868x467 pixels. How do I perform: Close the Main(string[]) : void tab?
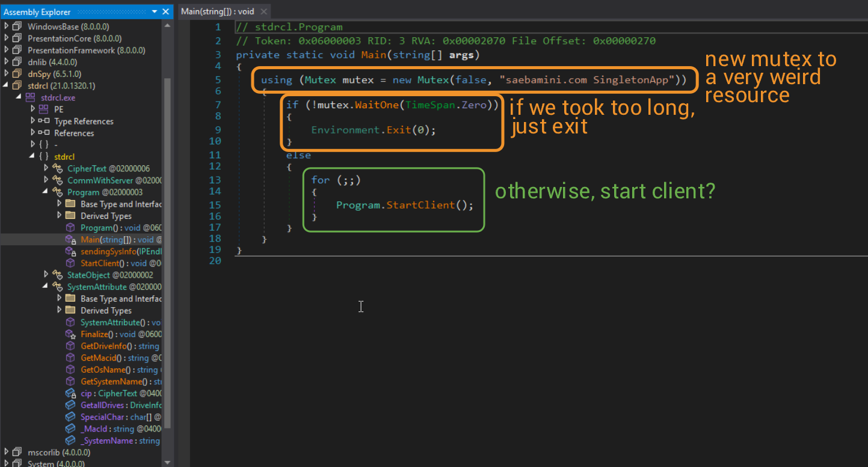click(x=263, y=11)
